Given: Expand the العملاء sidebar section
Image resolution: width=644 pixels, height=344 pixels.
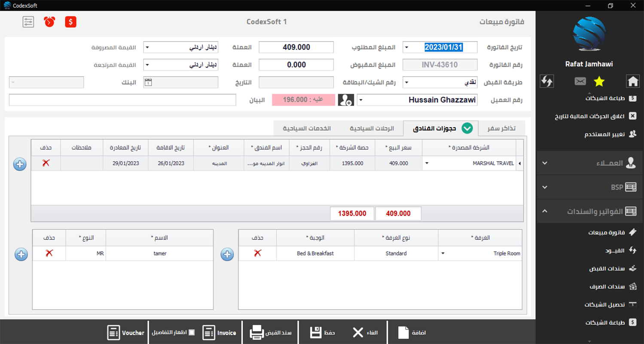Looking at the screenshot, I should pos(590,163).
